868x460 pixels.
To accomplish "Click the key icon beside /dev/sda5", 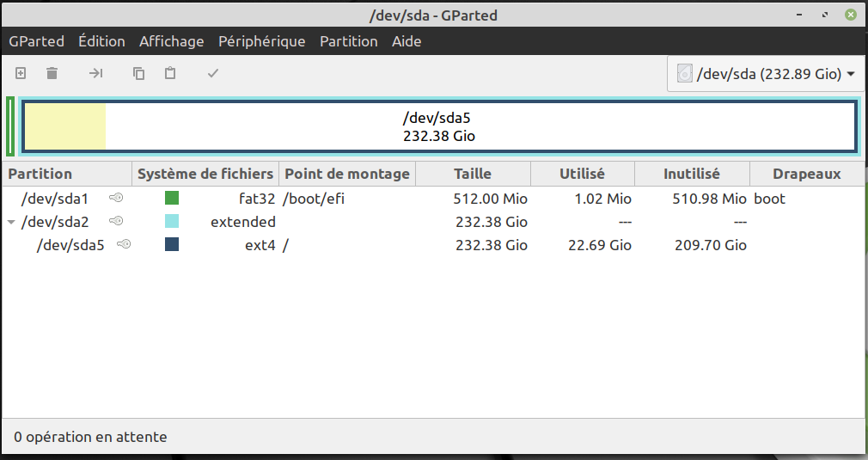I will 124,245.
